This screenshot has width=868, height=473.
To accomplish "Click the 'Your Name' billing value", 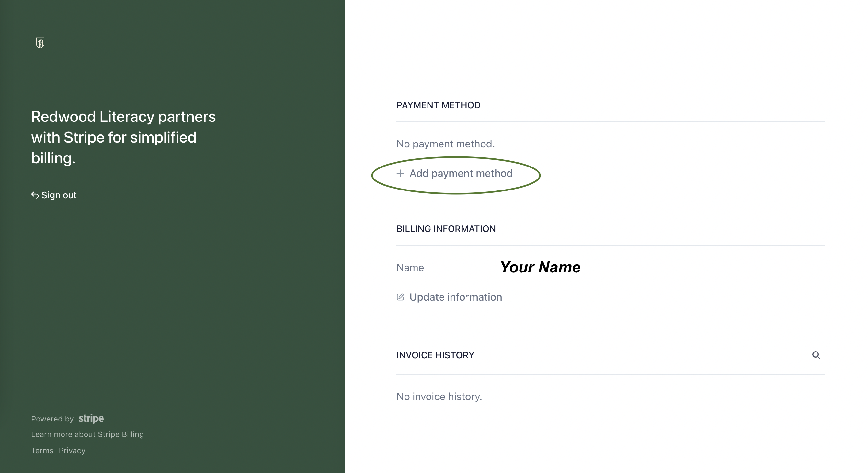I will [540, 267].
